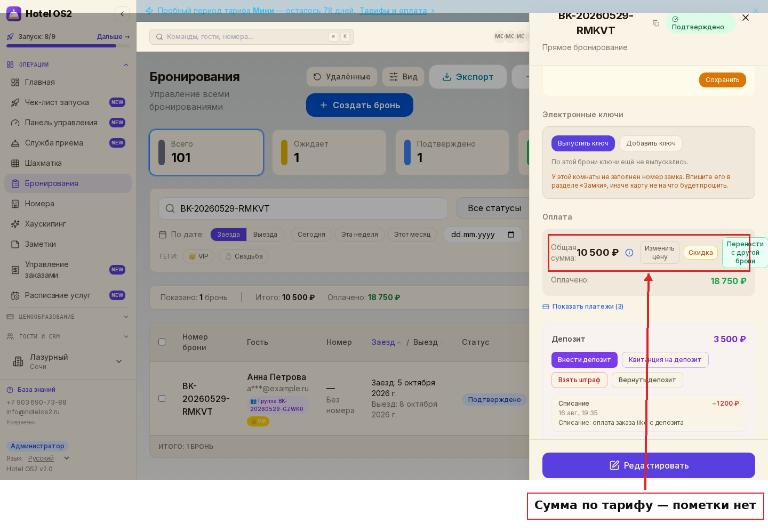Open the Все статусы filter dropdown

pos(494,208)
